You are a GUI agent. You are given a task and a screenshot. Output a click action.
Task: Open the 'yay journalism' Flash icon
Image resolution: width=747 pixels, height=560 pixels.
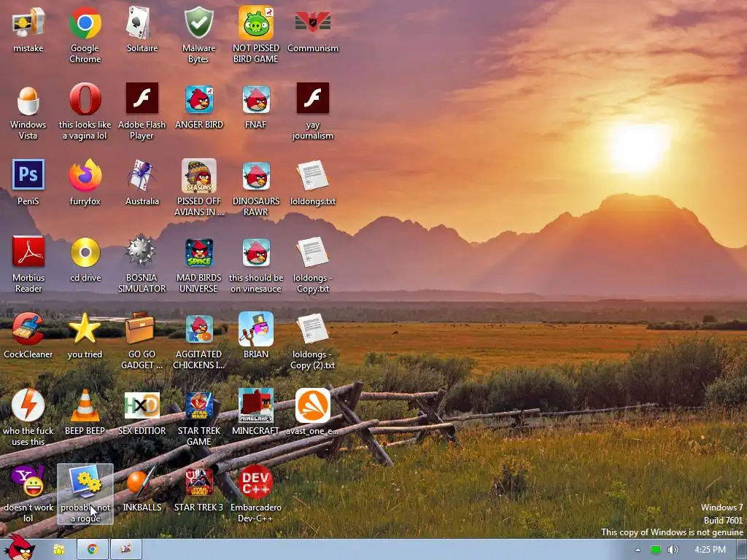pyautogui.click(x=312, y=98)
